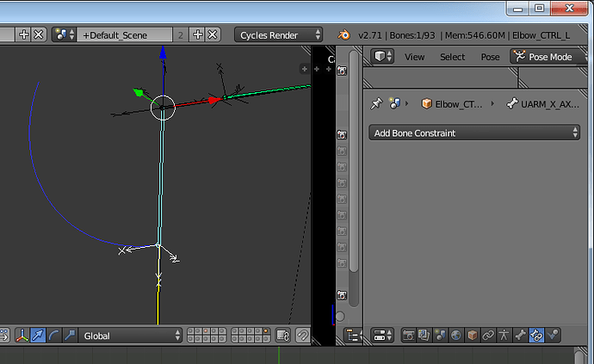Open the Global transform orientation dropdown
The height and width of the screenshot is (364, 594).
click(130, 336)
